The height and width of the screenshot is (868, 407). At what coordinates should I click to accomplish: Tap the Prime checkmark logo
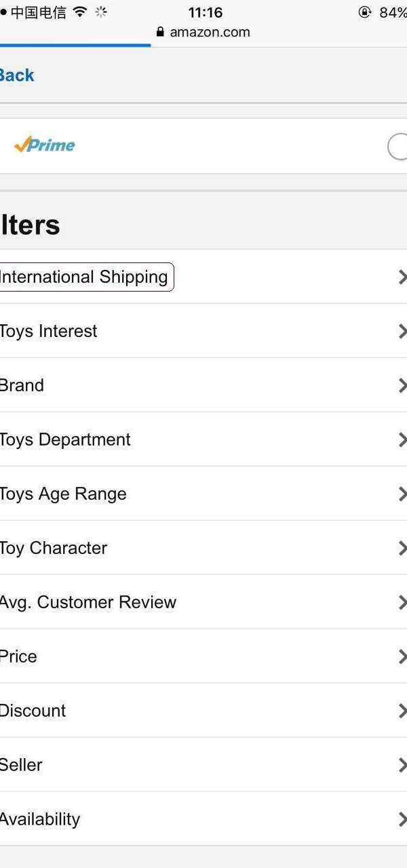tap(45, 145)
